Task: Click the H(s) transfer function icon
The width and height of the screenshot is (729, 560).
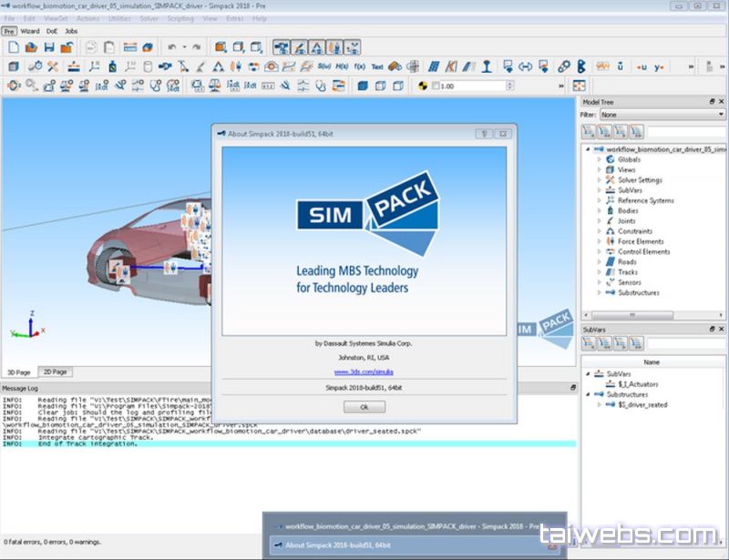Action: (x=342, y=66)
